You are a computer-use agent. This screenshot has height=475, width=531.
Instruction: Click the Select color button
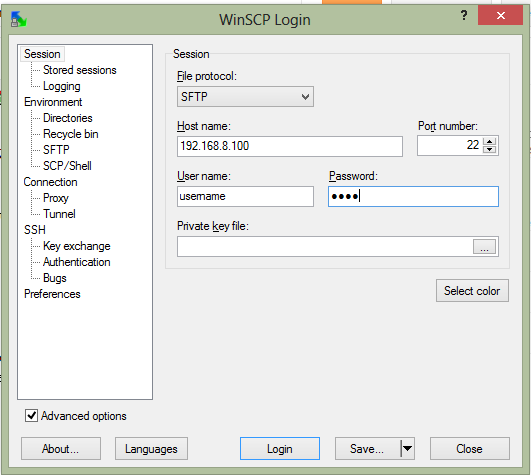(x=472, y=290)
